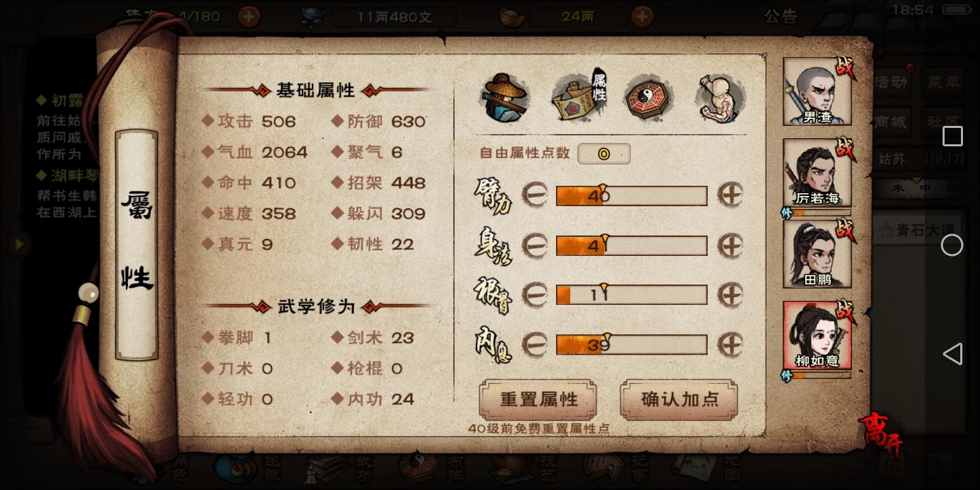The width and height of the screenshot is (980, 490).
Task: Open the muscular body meridian icon
Action: point(721,97)
